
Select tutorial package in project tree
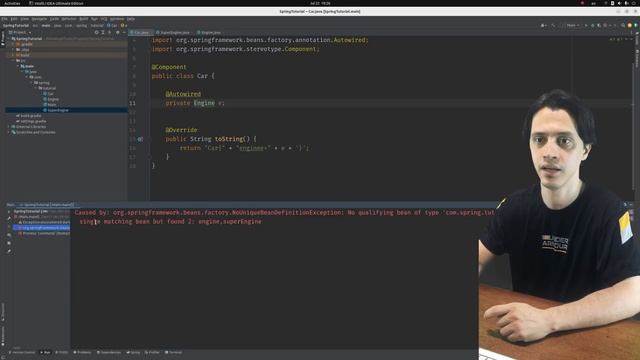pyautogui.click(x=47, y=88)
